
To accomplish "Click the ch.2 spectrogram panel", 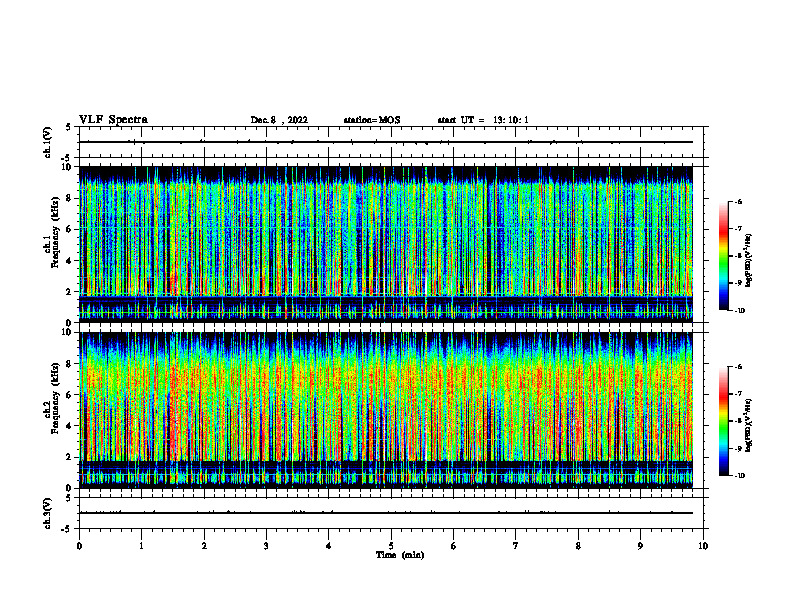I will (x=386, y=410).
